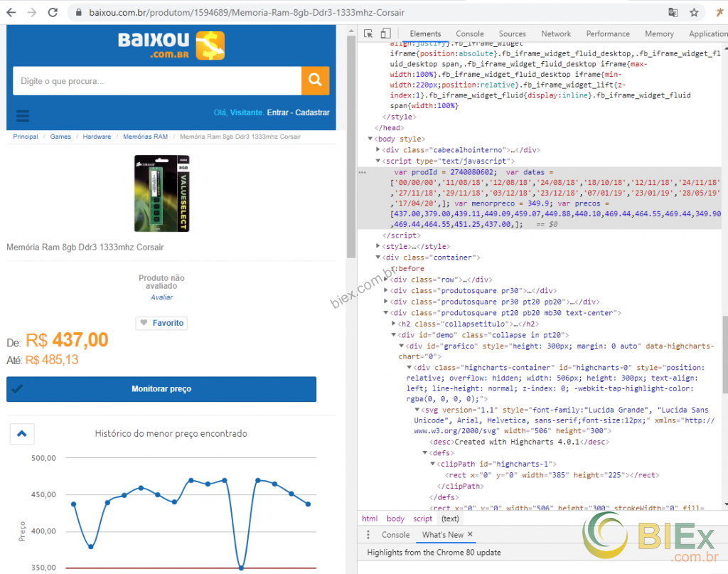728x574 pixels.
Task: Open DevTools drawer three-dot menu
Action: tap(368, 535)
